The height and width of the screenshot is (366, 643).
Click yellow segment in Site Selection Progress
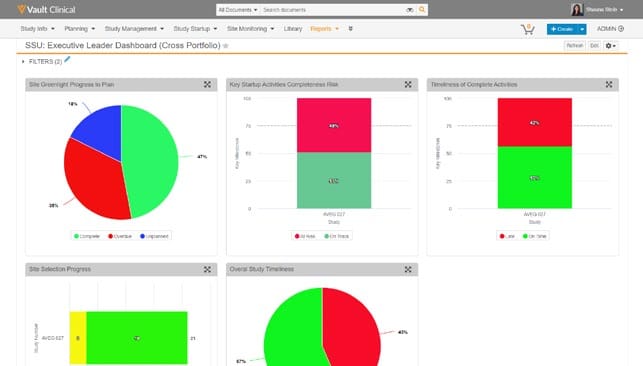pyautogui.click(x=78, y=338)
